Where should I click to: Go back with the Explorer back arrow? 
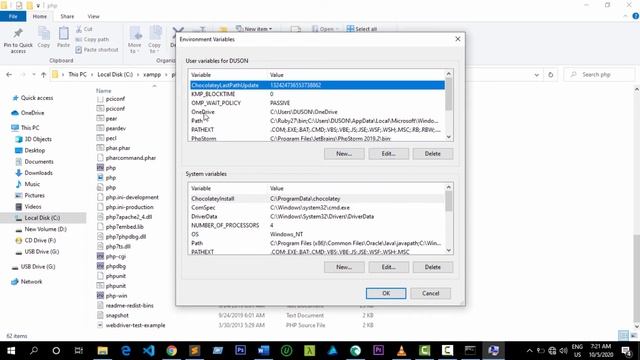click(x=9, y=75)
